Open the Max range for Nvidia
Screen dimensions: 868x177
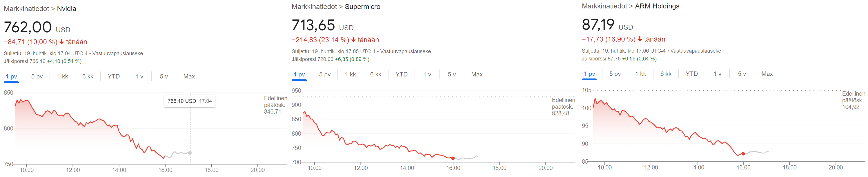pos(189,76)
